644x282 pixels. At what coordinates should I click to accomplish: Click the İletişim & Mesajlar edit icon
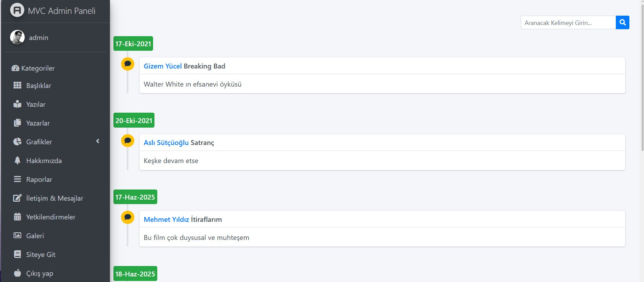coord(17,198)
